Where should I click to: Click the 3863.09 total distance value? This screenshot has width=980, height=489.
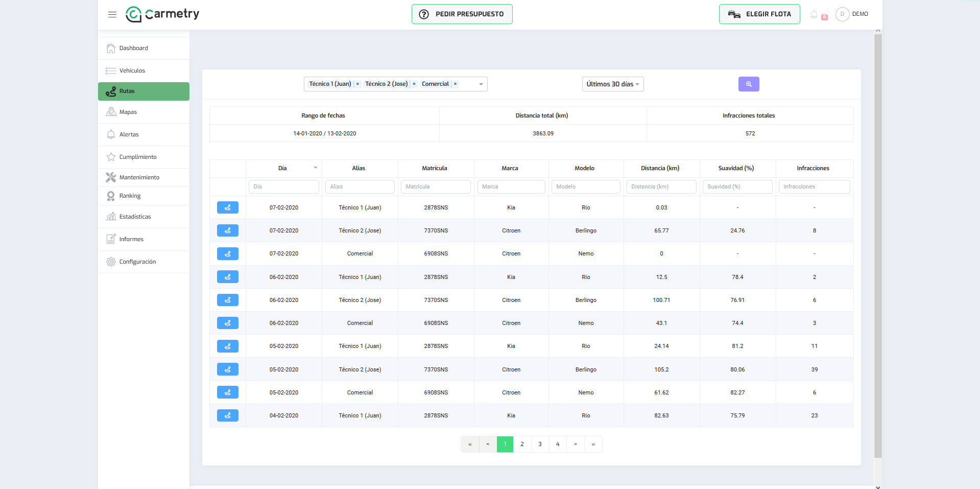point(543,133)
